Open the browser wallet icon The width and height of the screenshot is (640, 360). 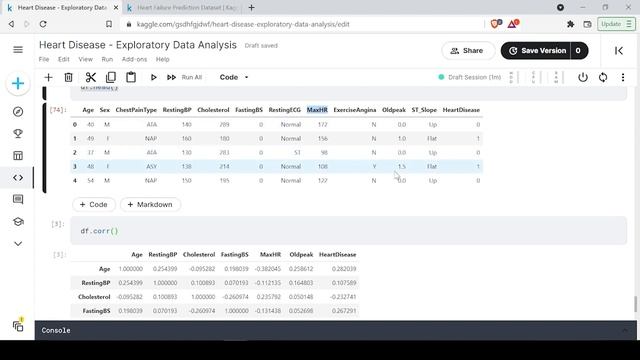click(x=587, y=24)
